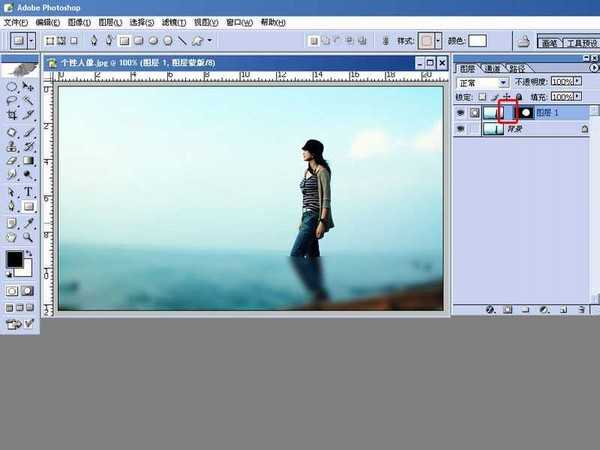Switch to 通道 channels tab

click(492, 68)
